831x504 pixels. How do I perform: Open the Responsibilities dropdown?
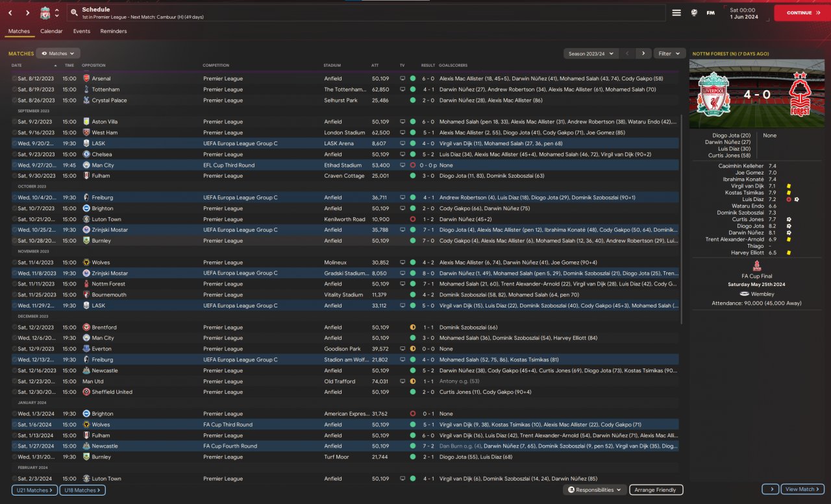coord(595,490)
